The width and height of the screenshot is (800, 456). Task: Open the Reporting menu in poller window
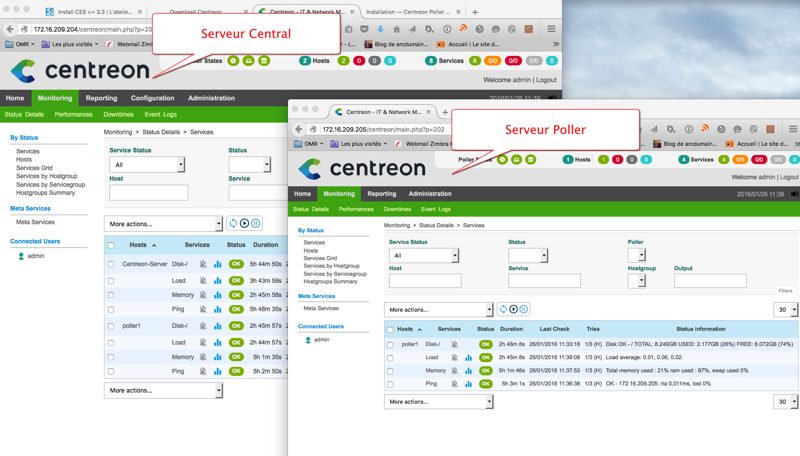[381, 194]
